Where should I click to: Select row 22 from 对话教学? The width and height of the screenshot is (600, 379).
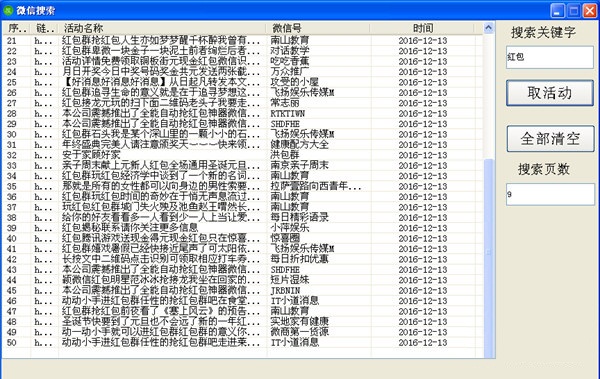(x=243, y=51)
